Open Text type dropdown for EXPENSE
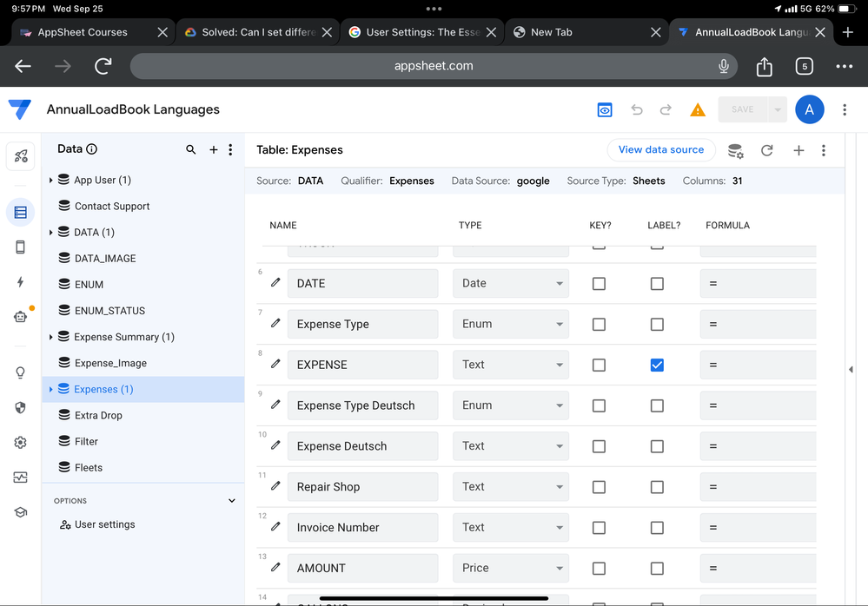The height and width of the screenshot is (606, 868). click(x=510, y=365)
